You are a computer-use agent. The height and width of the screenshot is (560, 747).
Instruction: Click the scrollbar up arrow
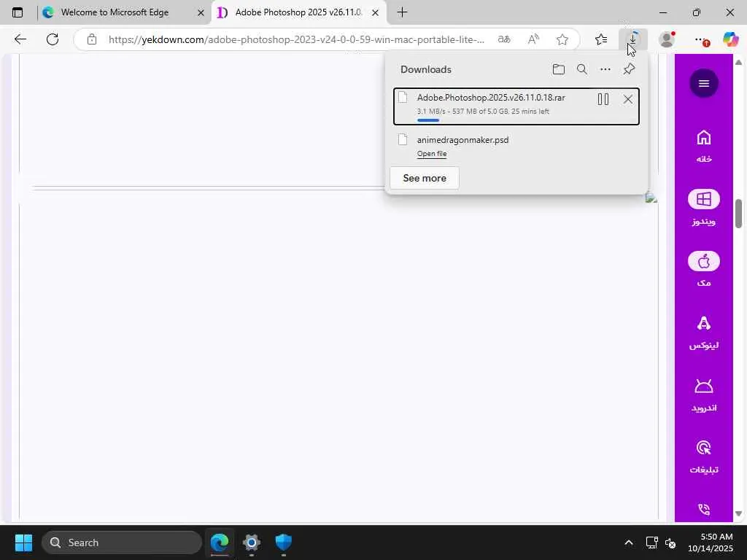tap(738, 63)
